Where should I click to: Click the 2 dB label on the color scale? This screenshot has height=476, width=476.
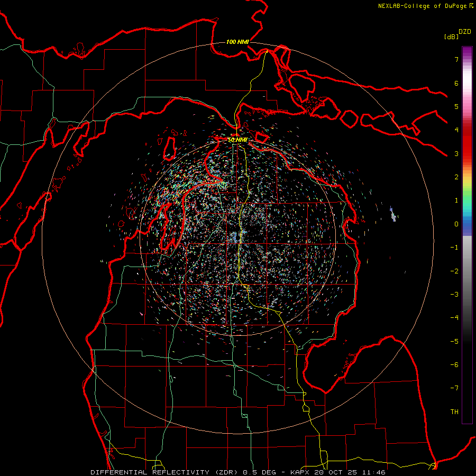[456, 177]
